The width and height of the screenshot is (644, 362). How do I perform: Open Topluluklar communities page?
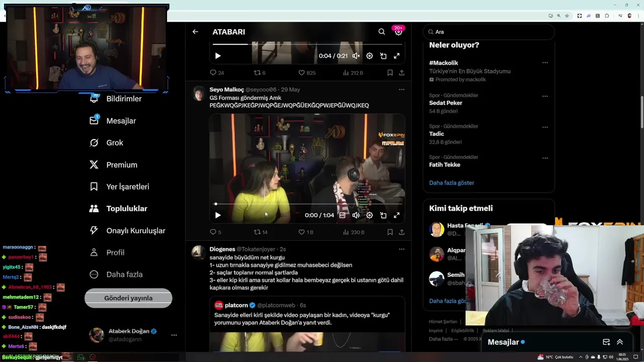118,209
